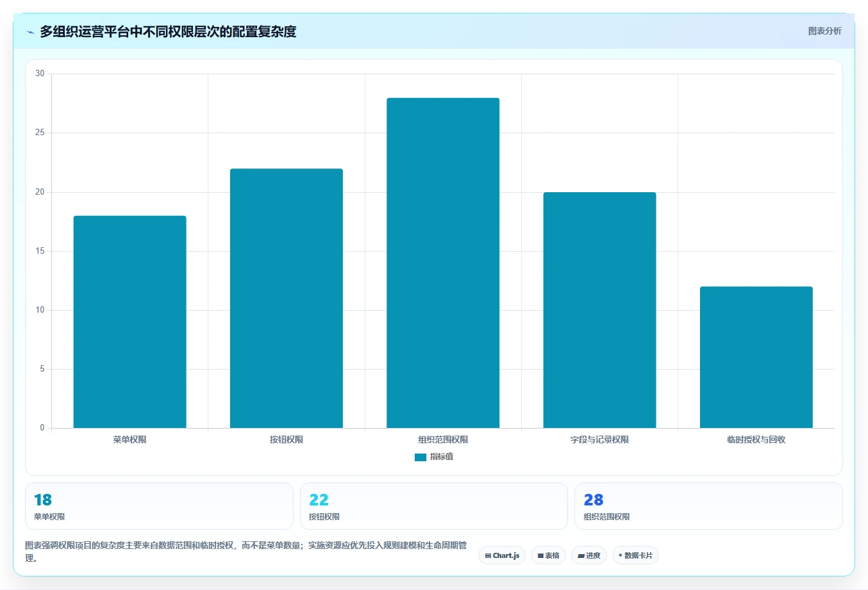This screenshot has height=590, width=868.
Task: Click the 组织范围权限 x-axis label
Action: click(443, 439)
